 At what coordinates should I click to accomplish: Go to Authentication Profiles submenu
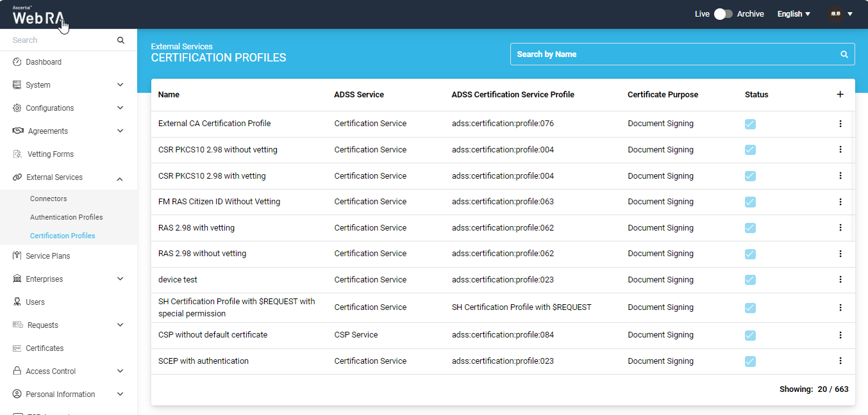66,217
